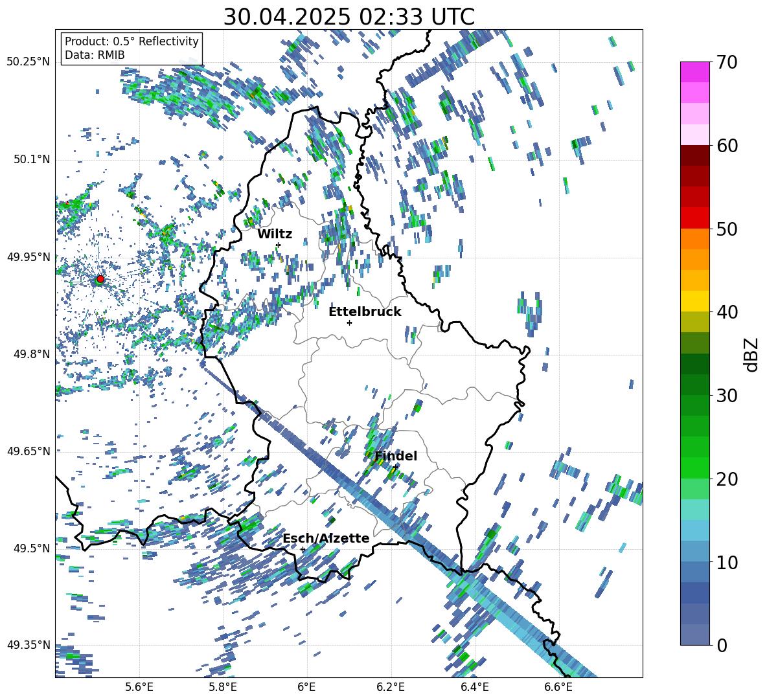Click the dBZ colorbar label
767x700 pixels.
pyautogui.click(x=750, y=354)
